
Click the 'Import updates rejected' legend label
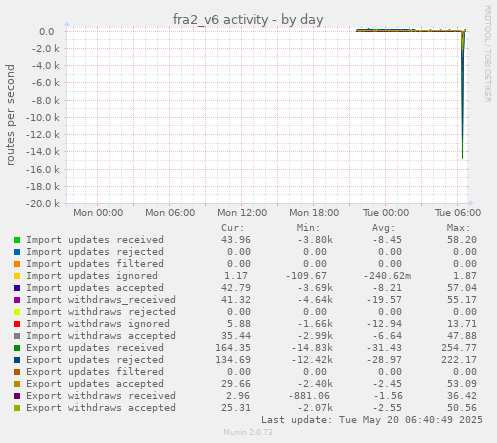(x=95, y=252)
